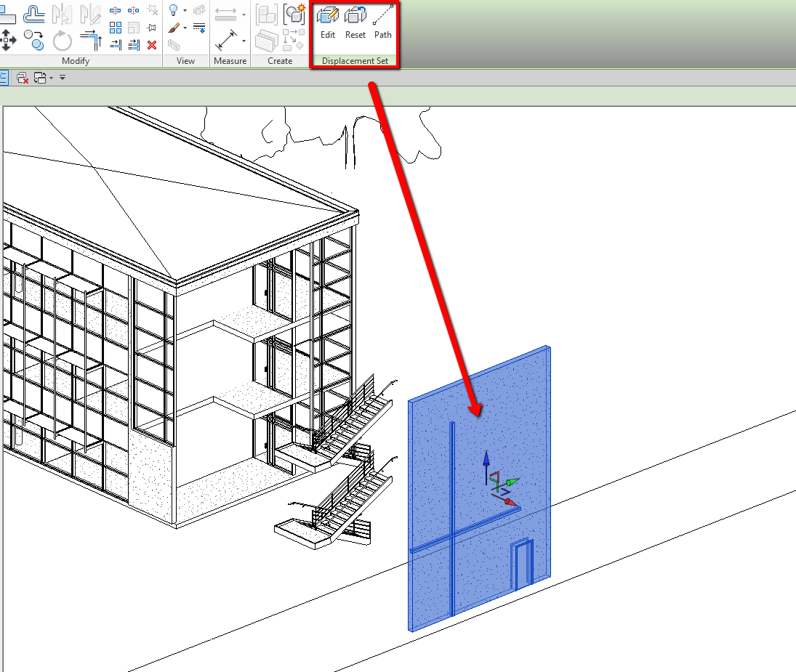Image resolution: width=796 pixels, height=672 pixels.
Task: Click the Modify panel label
Action: pyautogui.click(x=76, y=61)
